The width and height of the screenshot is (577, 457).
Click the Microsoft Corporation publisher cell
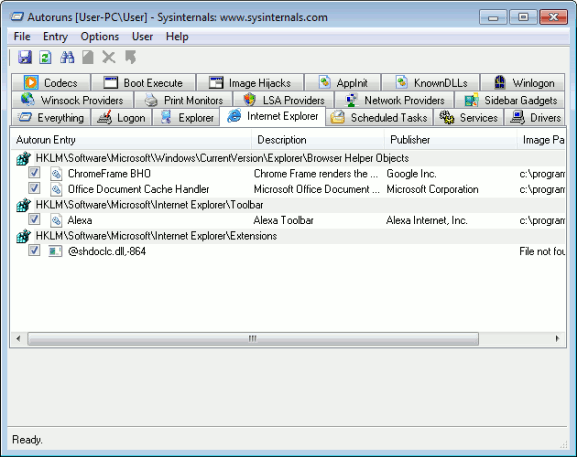[x=432, y=189]
